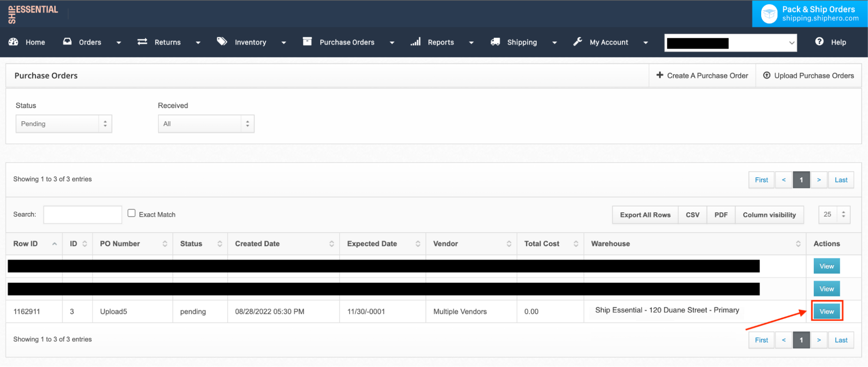Sort table by Expected Date arrows
The height and width of the screenshot is (367, 868).
pos(418,244)
